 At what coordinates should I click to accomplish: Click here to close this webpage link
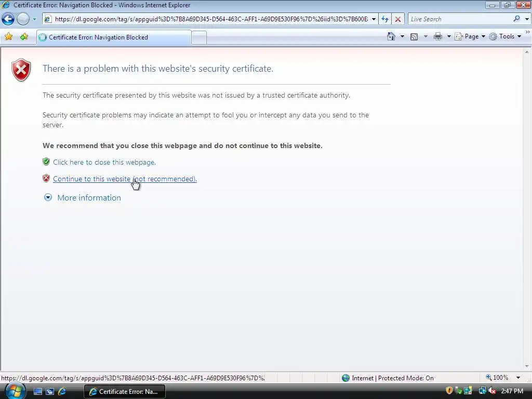tap(104, 162)
